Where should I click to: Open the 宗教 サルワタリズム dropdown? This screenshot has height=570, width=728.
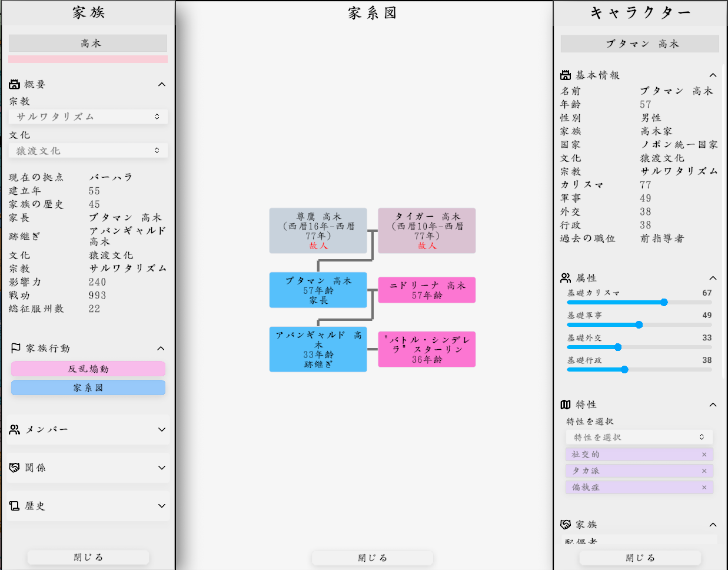pos(88,117)
